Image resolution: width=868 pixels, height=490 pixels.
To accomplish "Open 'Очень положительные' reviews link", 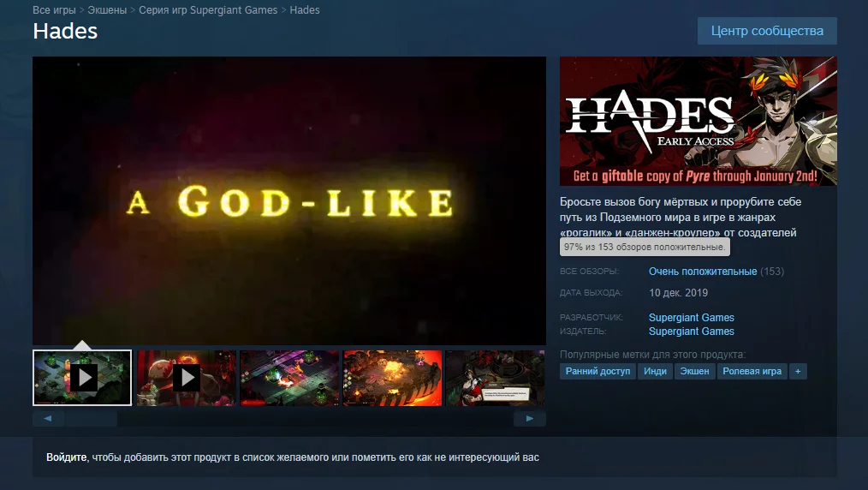I will coord(703,272).
